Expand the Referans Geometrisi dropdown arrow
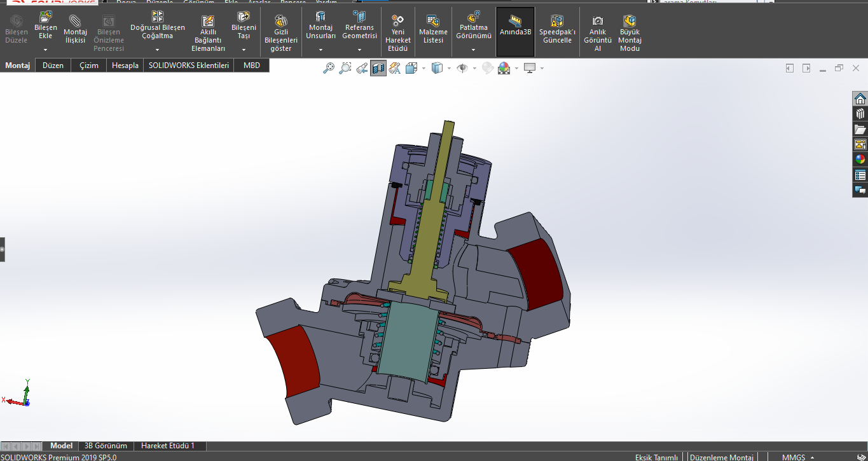 coord(359,50)
